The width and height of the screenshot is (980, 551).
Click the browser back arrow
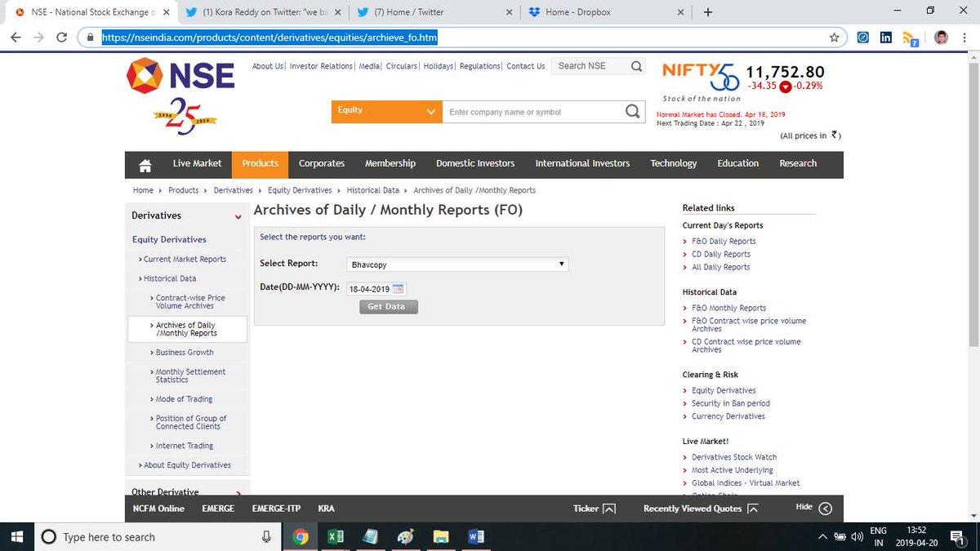(16, 38)
